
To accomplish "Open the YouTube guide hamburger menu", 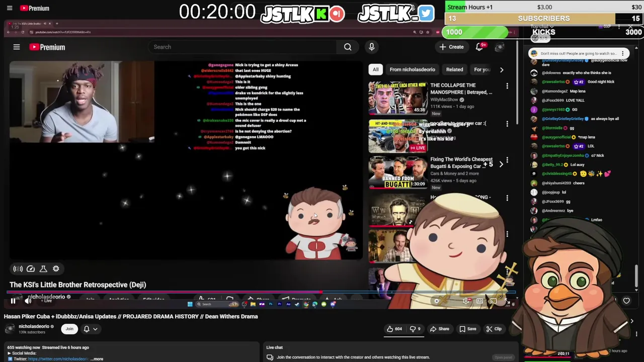I will tap(17, 47).
